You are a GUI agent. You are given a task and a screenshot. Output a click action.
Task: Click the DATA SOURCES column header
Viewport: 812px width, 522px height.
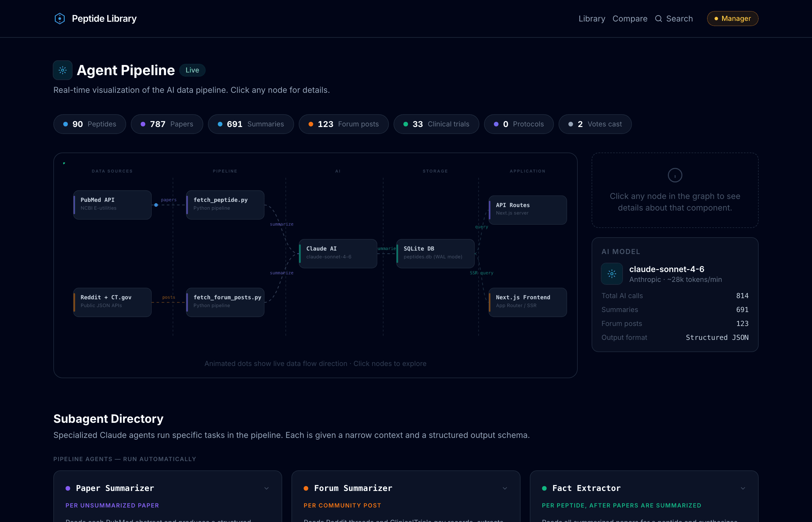[x=112, y=171]
